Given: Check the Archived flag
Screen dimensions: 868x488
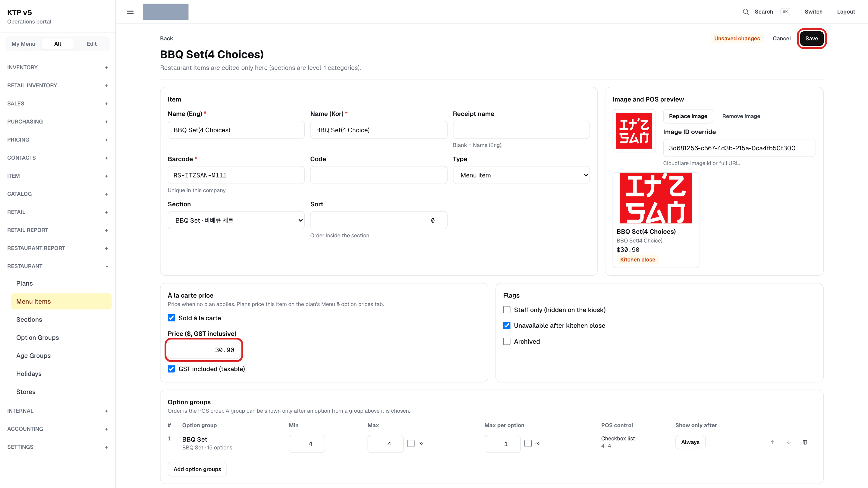Looking at the screenshot, I should pos(506,342).
